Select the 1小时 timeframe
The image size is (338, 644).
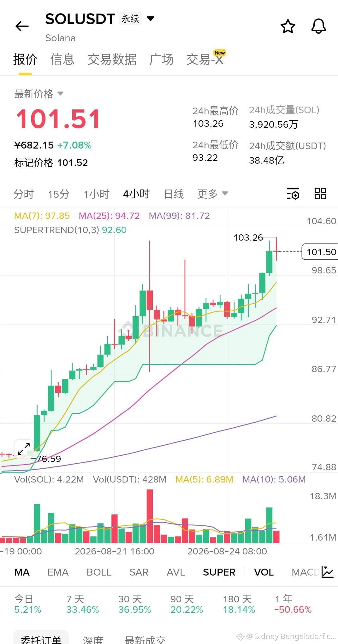[x=96, y=194]
